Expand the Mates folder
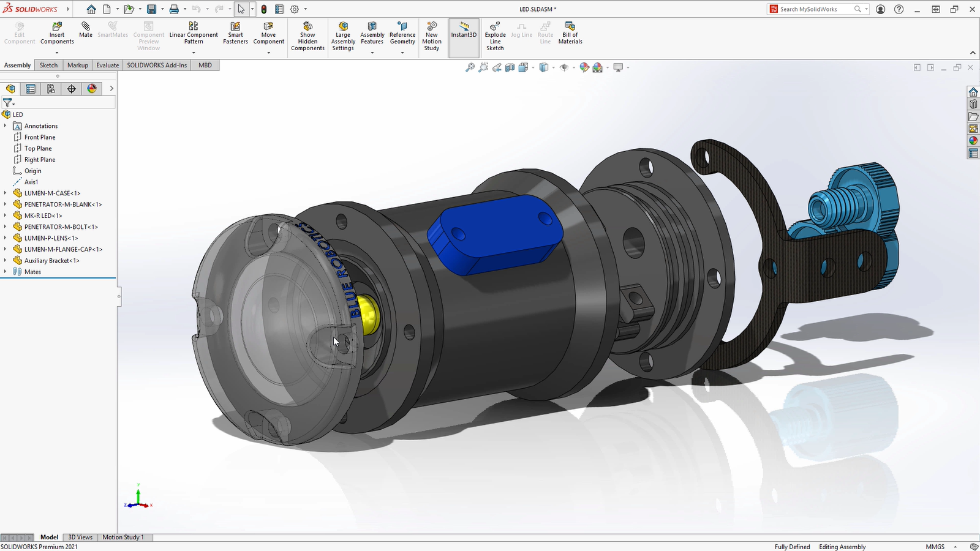The width and height of the screenshot is (980, 551). point(6,271)
